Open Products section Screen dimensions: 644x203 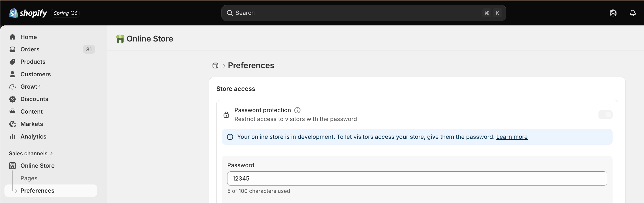pyautogui.click(x=33, y=62)
